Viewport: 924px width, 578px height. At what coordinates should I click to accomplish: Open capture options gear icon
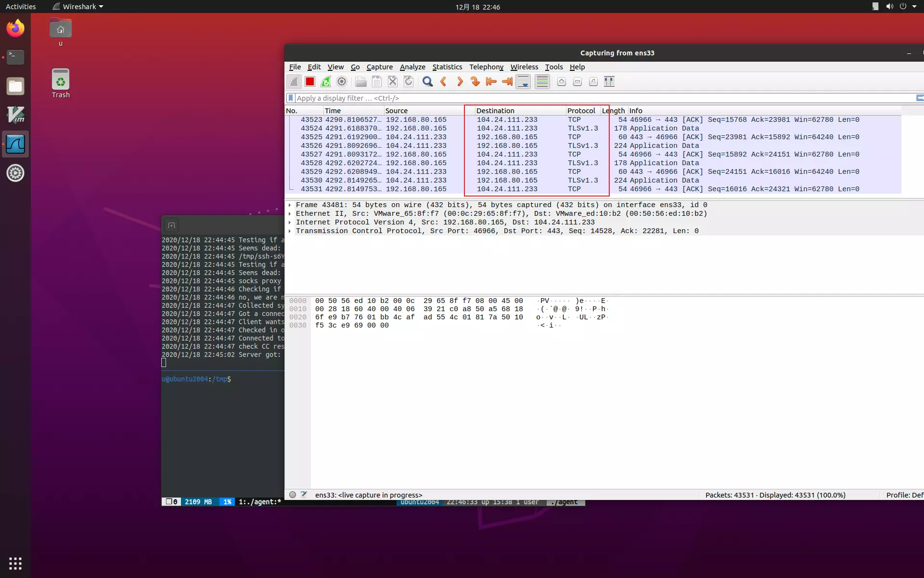click(342, 81)
